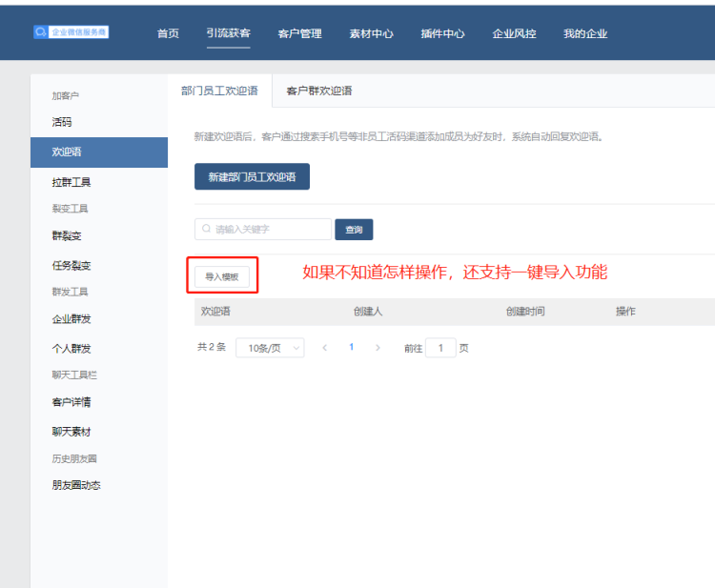Click the 新建部门员工欢迎语 button
The height and width of the screenshot is (588, 715).
click(x=252, y=177)
